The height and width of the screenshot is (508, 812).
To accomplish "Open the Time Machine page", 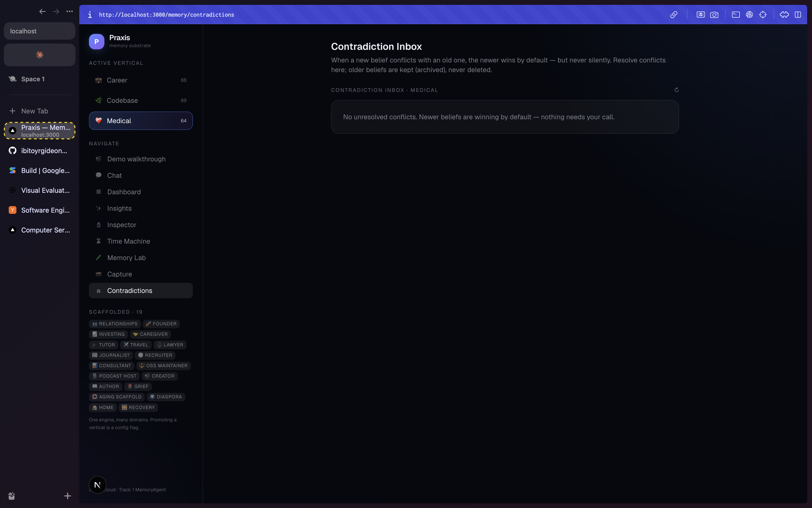I will click(141, 241).
